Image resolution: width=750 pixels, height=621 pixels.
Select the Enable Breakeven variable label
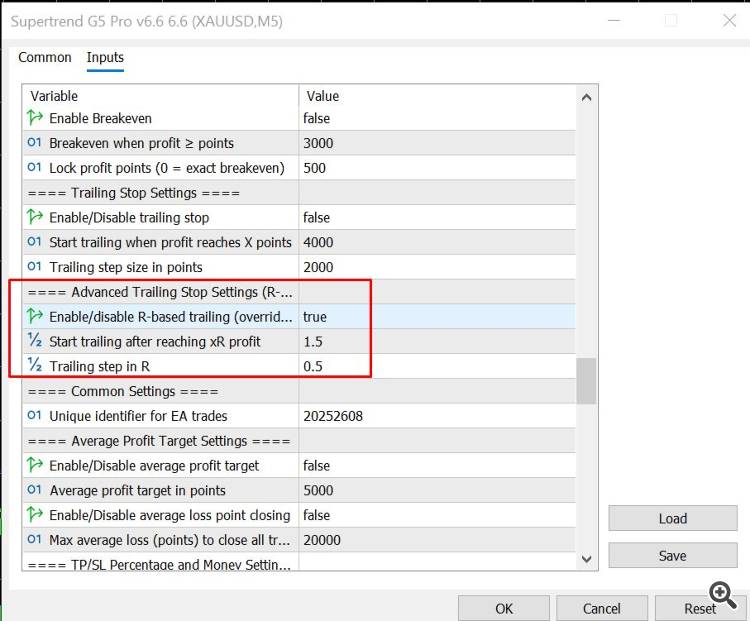pos(100,118)
